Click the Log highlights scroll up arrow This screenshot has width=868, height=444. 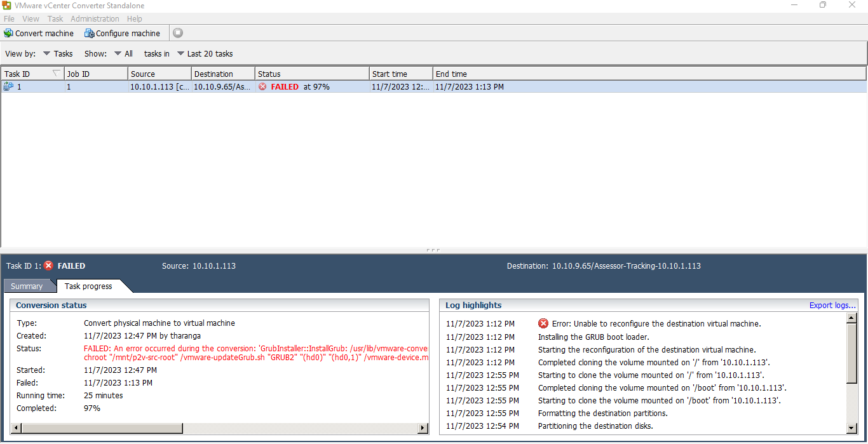[x=852, y=318]
